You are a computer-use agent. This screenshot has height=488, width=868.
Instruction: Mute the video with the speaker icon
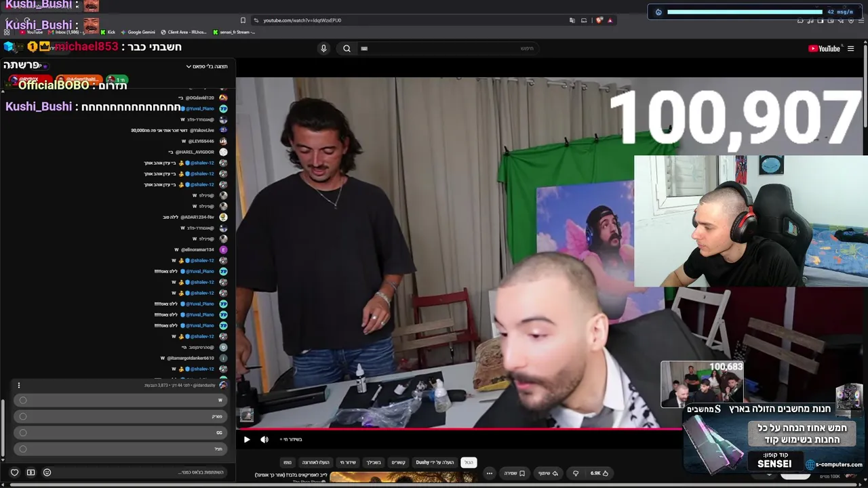pos(264,439)
